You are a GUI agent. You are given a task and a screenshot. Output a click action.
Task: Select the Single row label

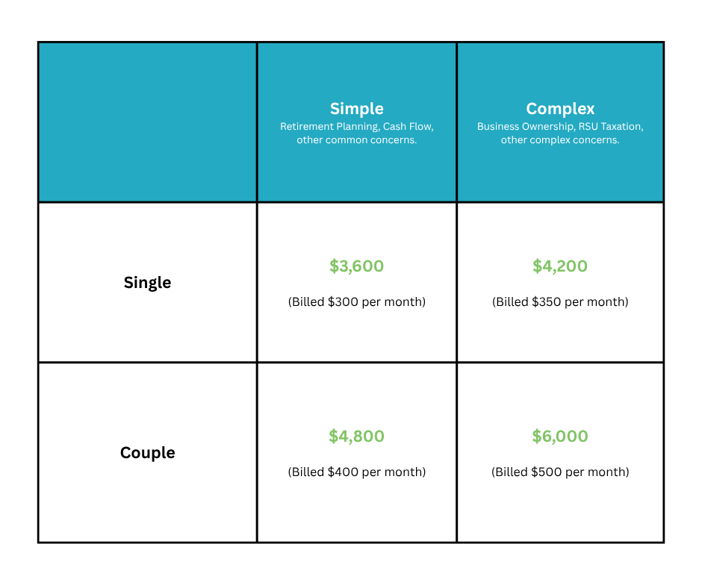tap(147, 283)
